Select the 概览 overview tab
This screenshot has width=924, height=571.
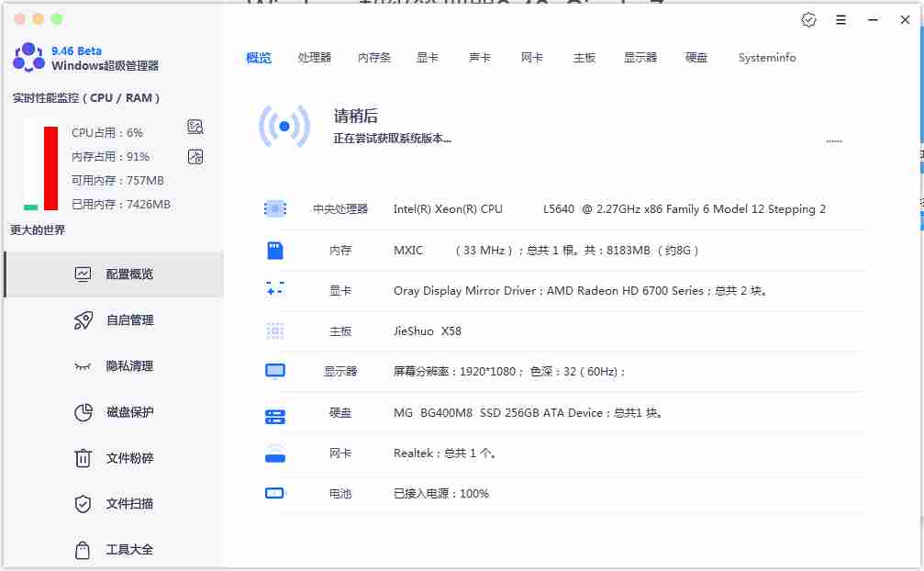point(258,58)
